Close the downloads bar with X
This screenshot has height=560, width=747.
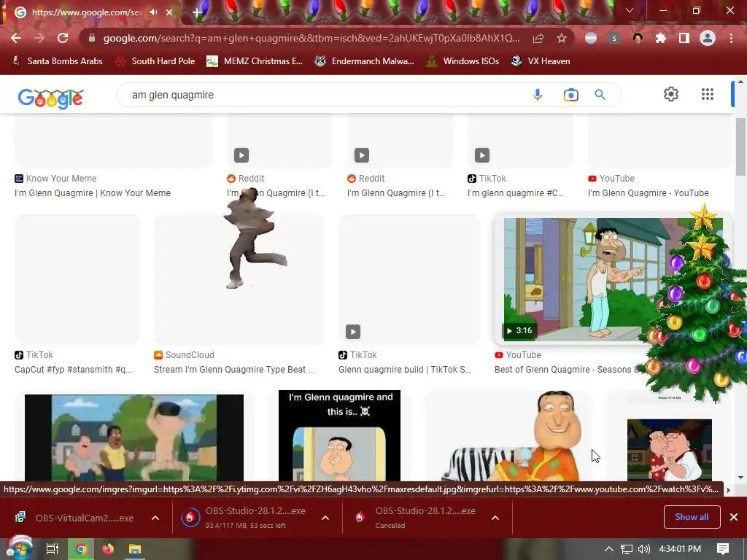pyautogui.click(x=734, y=517)
